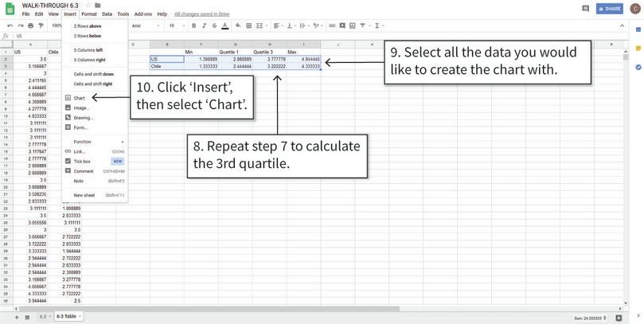This screenshot has height=324, width=644.
Task: Click the blue SHARE button
Action: point(610,9)
